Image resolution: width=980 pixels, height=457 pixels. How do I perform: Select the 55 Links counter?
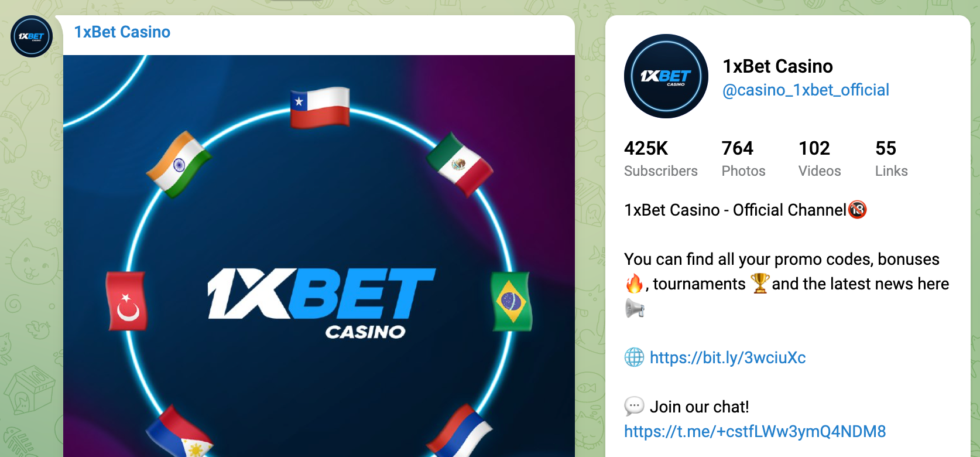(891, 158)
